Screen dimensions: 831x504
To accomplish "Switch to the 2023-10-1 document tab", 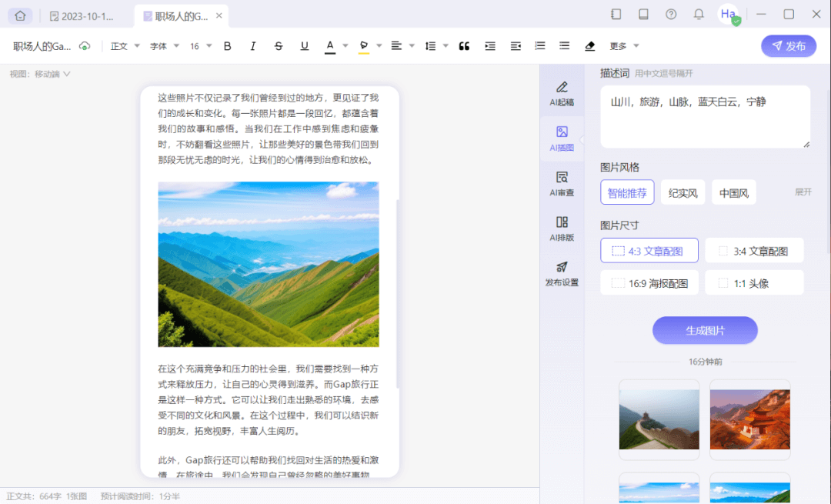I will [85, 15].
